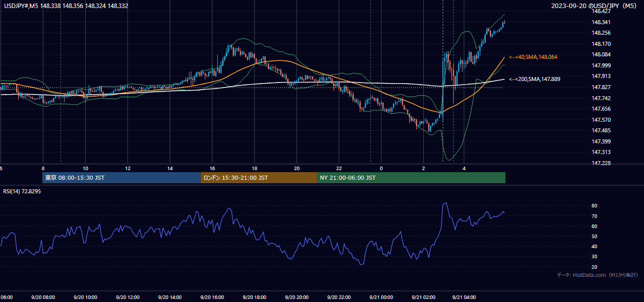Viewport: 644px width, 302px height.
Task: Click hour label 14 below the price chart
Action: click(170, 168)
